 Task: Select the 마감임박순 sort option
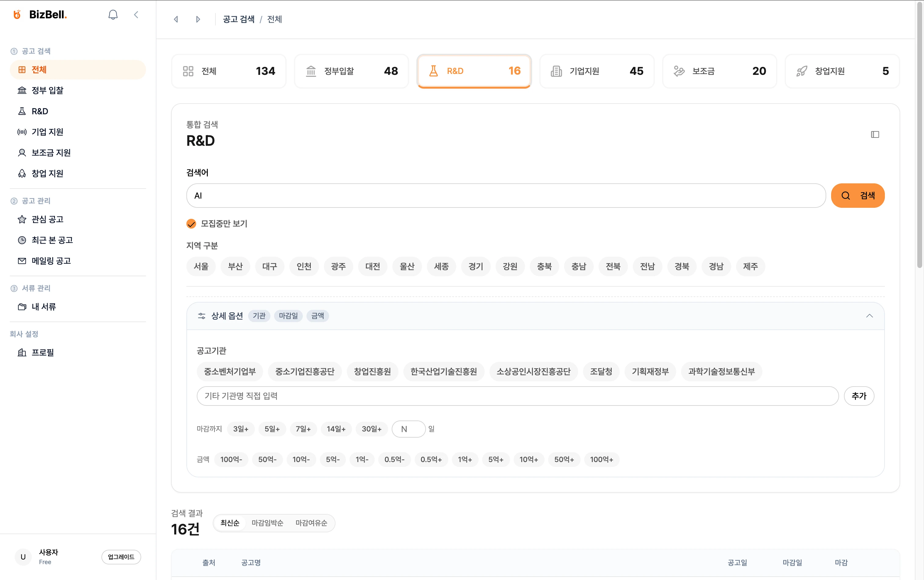[x=267, y=523]
